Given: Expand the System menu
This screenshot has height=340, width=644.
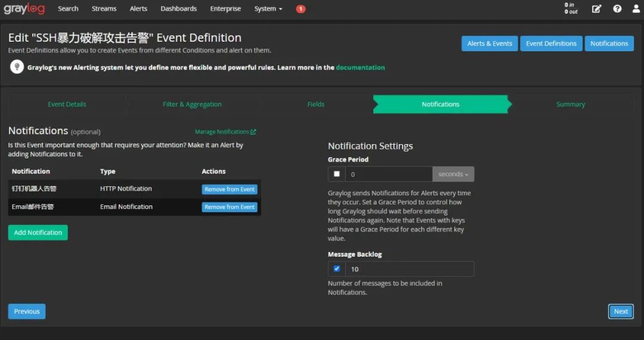Looking at the screenshot, I should click(x=268, y=8).
